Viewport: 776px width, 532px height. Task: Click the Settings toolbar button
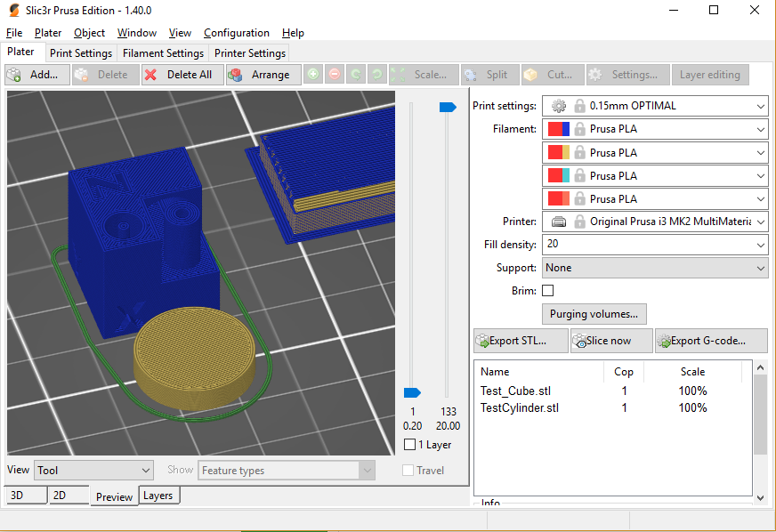(x=627, y=75)
